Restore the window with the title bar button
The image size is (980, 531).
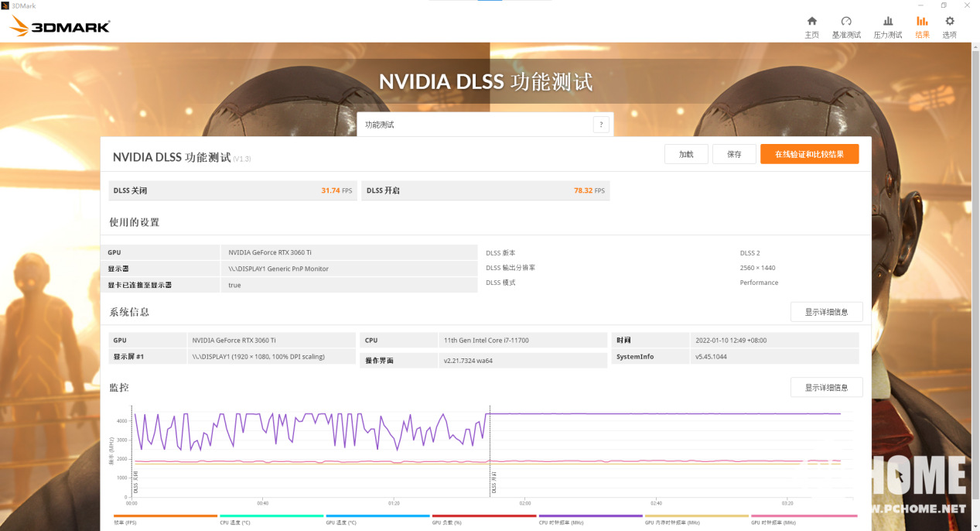click(x=944, y=5)
